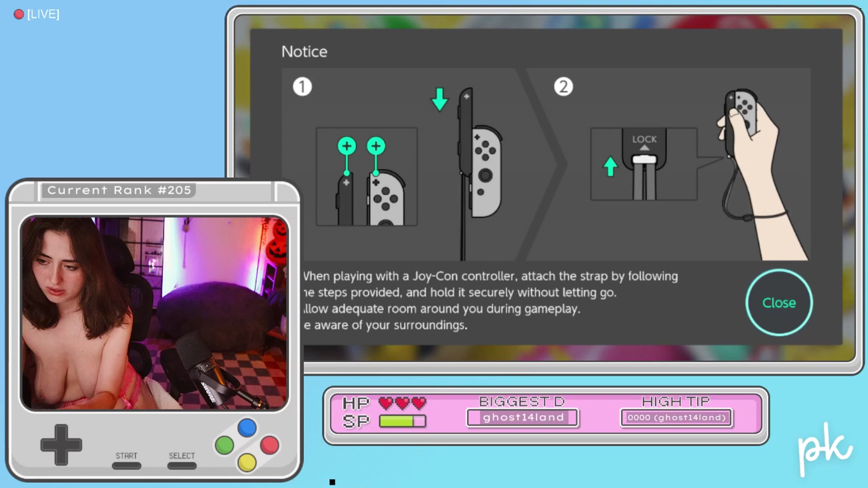Click the BIGGEST D name field ghost14land

tap(523, 418)
